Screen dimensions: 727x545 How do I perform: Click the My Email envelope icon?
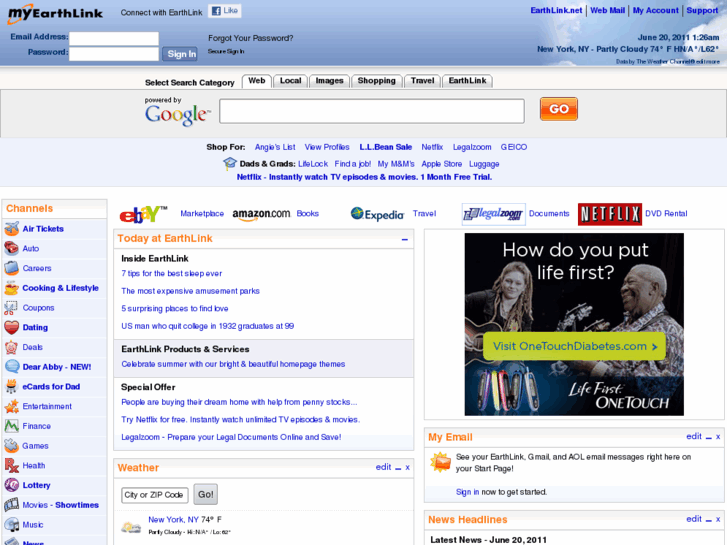440,462
